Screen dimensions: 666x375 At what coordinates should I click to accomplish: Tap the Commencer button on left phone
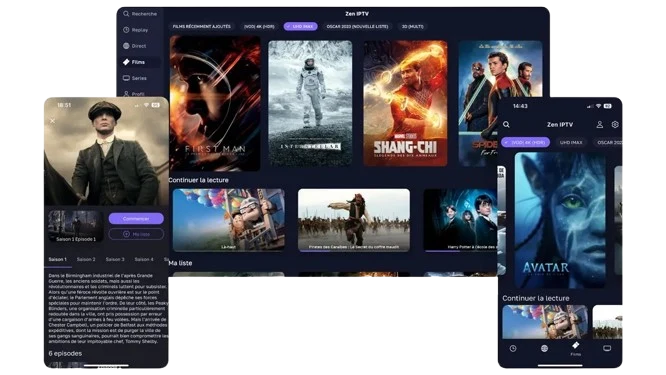pos(136,218)
